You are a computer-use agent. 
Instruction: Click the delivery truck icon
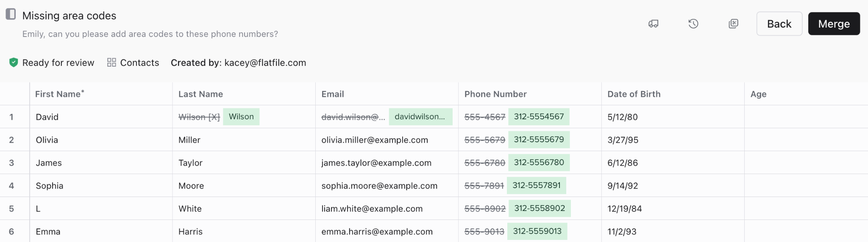click(653, 24)
